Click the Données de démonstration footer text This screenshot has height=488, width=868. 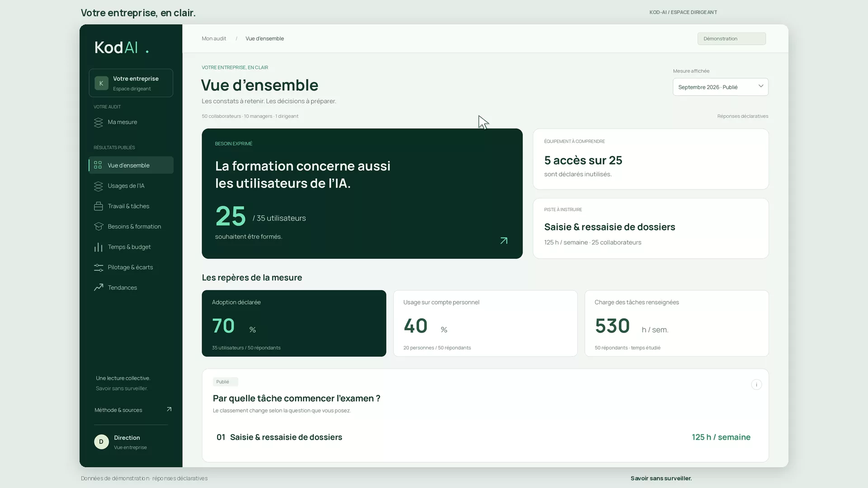tap(144, 479)
